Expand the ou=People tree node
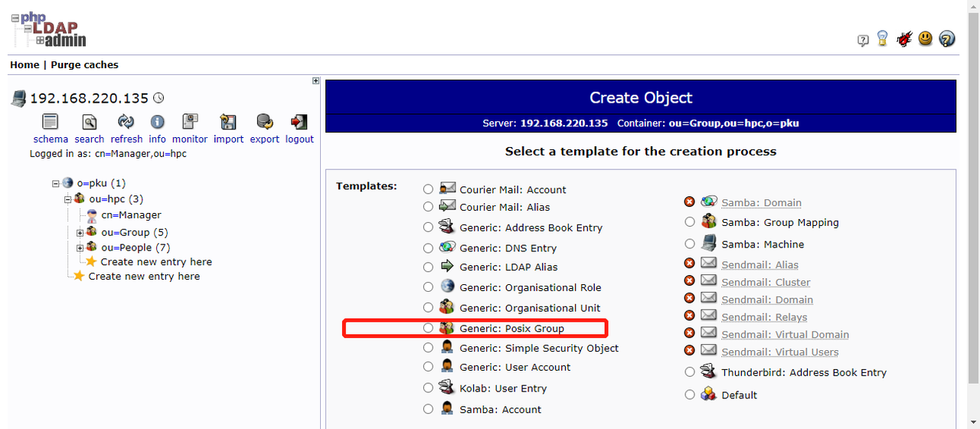Viewport: 980px width, 429px height. coord(80,247)
